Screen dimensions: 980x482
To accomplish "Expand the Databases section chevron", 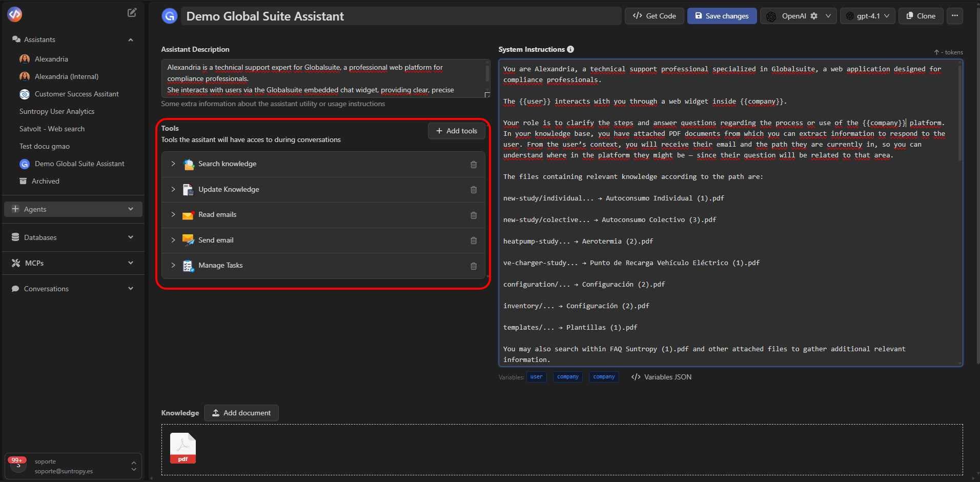I will coord(131,237).
